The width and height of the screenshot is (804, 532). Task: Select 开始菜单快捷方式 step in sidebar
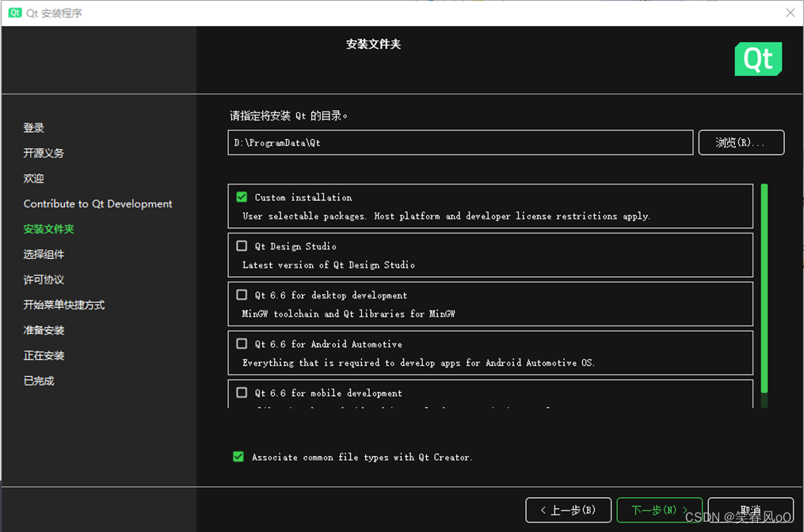point(64,305)
